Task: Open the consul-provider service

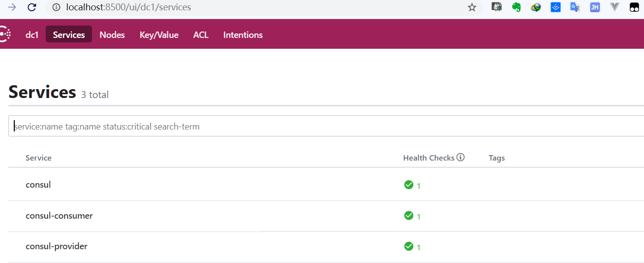Action: pos(57,246)
